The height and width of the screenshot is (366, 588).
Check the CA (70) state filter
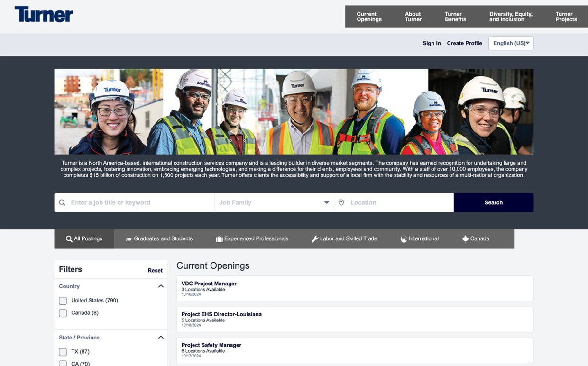coord(63,364)
